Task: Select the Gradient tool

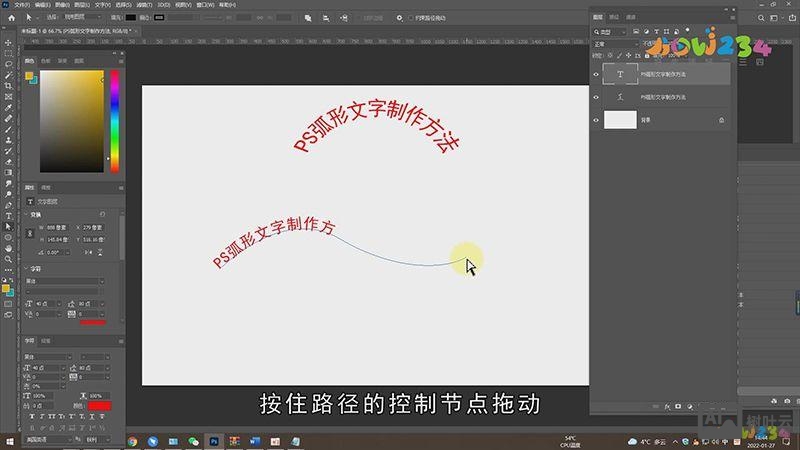Action: pos(8,172)
